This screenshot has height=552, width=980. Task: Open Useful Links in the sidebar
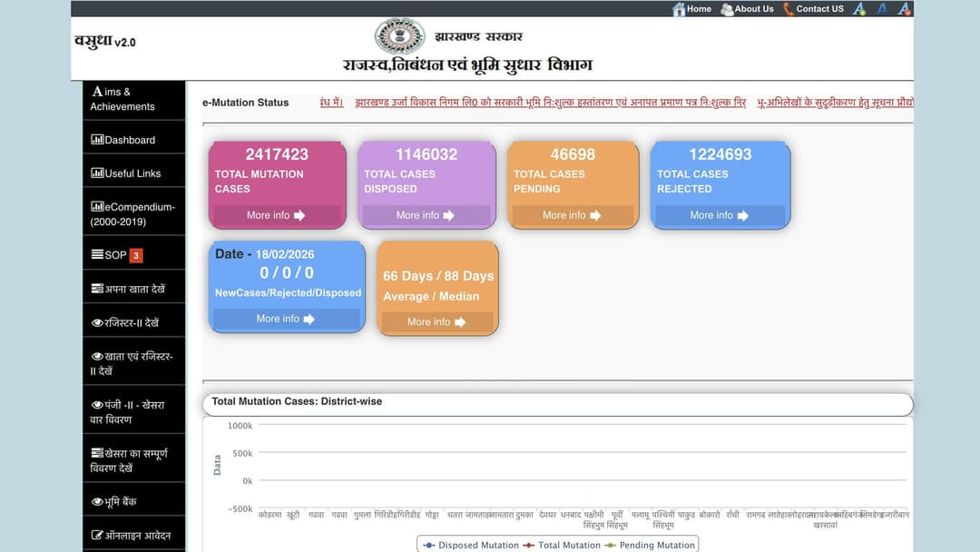[x=126, y=173]
